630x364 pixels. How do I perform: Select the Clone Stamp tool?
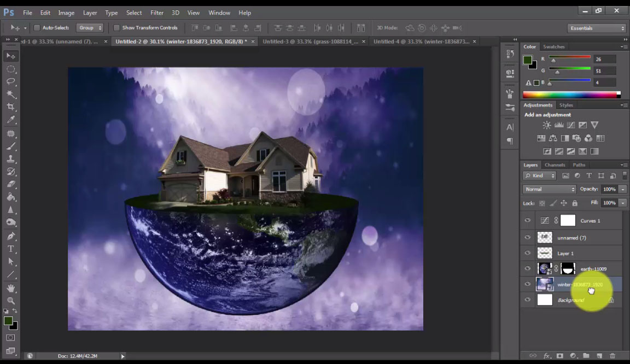11,158
